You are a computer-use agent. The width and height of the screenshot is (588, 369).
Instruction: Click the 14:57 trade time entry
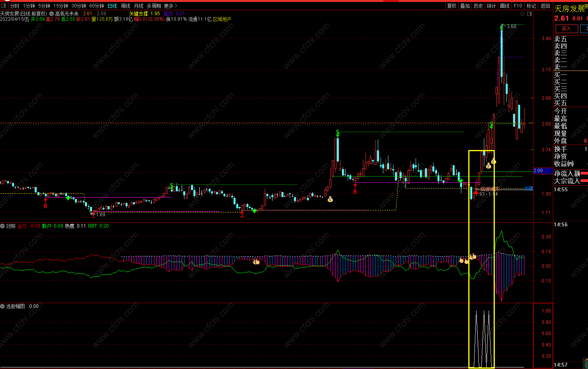point(561,365)
